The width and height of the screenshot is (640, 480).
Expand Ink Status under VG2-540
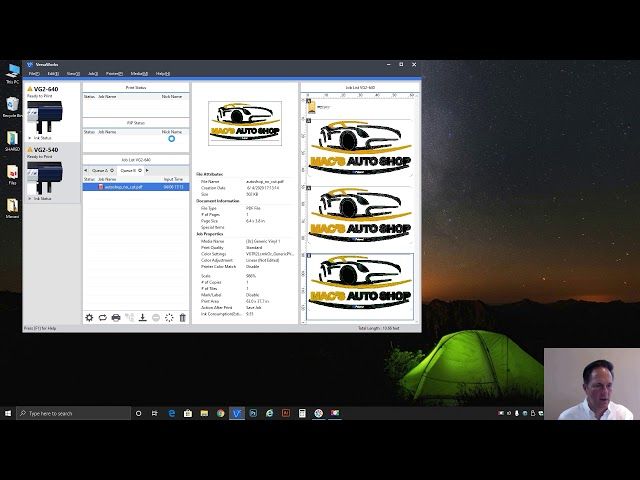click(x=40, y=198)
